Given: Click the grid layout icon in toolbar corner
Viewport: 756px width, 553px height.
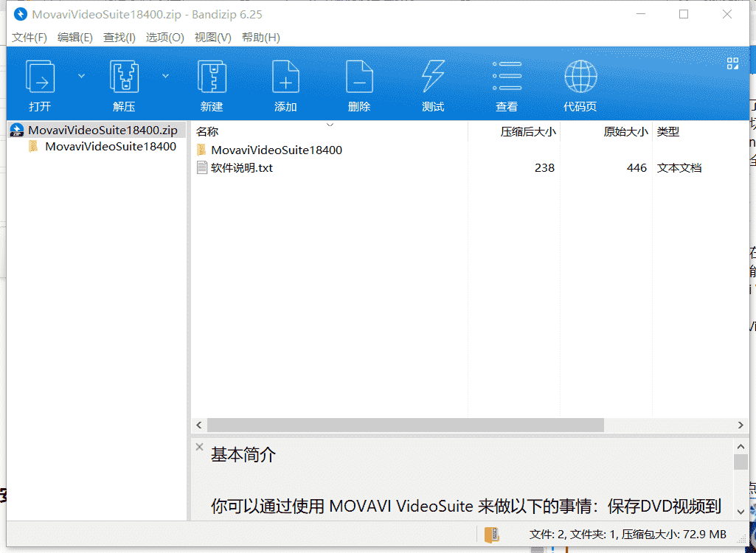Looking at the screenshot, I should coord(732,63).
